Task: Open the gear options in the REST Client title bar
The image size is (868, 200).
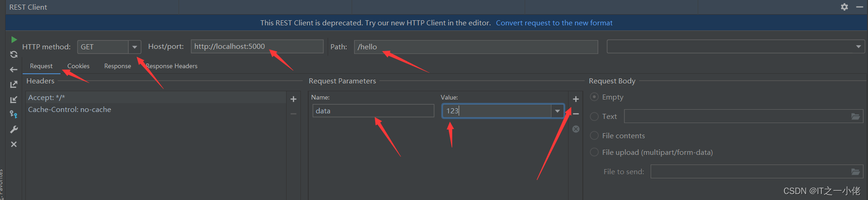Action: pyautogui.click(x=844, y=7)
